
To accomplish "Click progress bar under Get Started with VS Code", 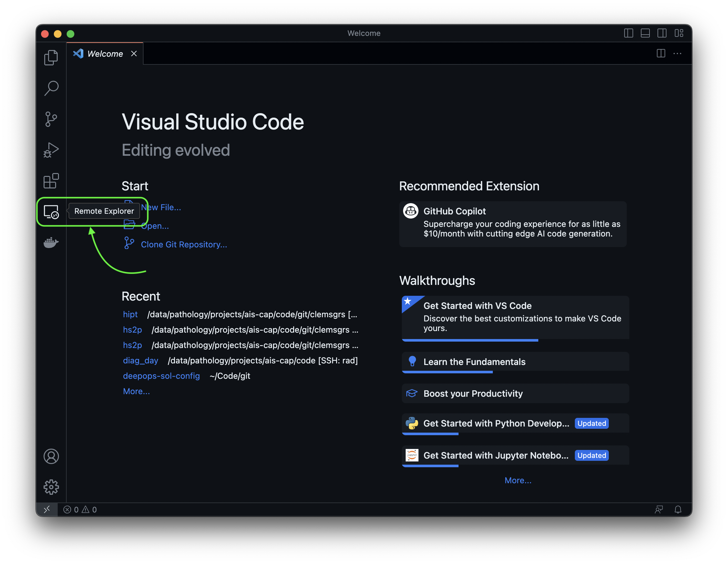I will coord(470,340).
